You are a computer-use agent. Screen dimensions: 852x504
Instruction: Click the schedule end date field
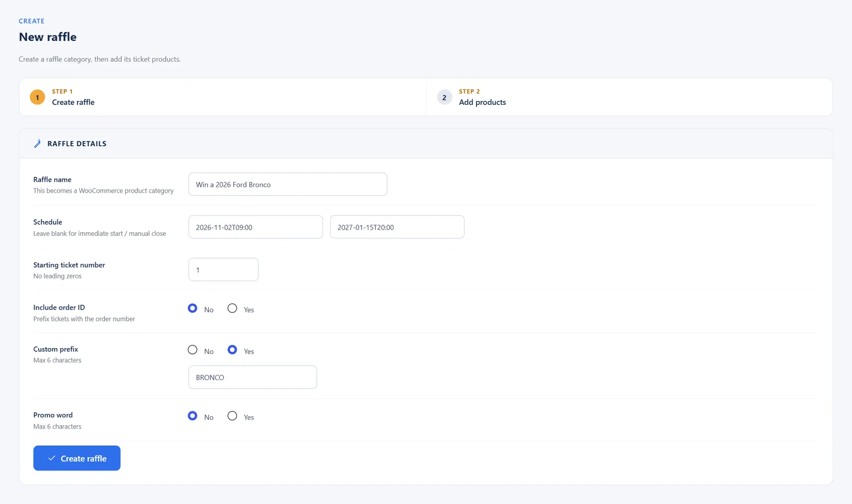click(397, 227)
